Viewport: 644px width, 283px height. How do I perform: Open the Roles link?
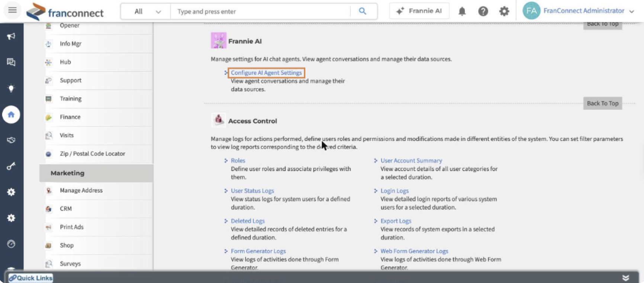click(x=238, y=160)
